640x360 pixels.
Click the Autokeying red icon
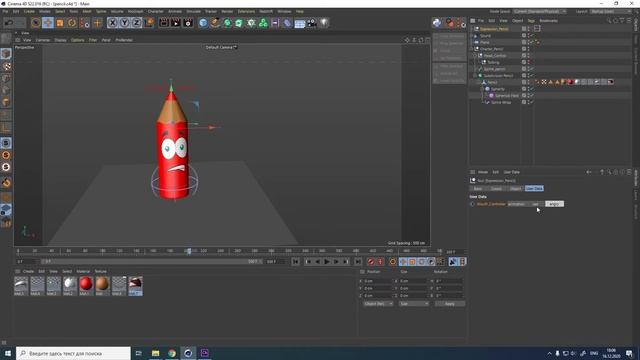[380, 262]
